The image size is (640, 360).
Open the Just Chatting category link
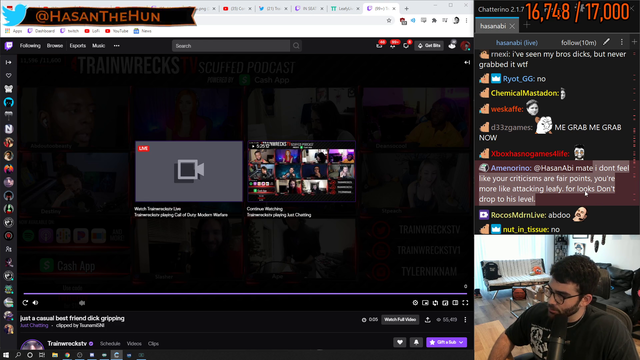click(34, 325)
